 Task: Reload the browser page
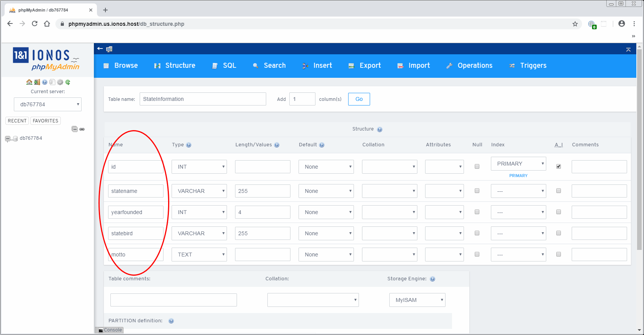click(x=35, y=23)
